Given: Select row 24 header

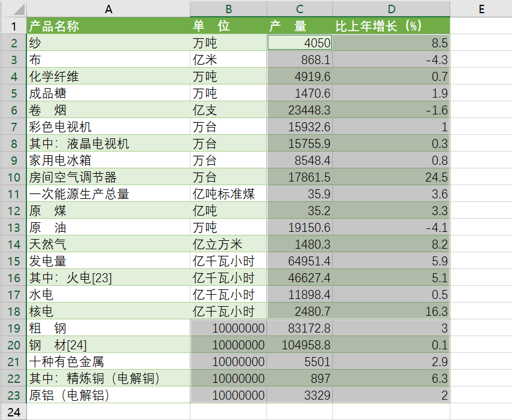Looking at the screenshot, I should coord(13,412).
